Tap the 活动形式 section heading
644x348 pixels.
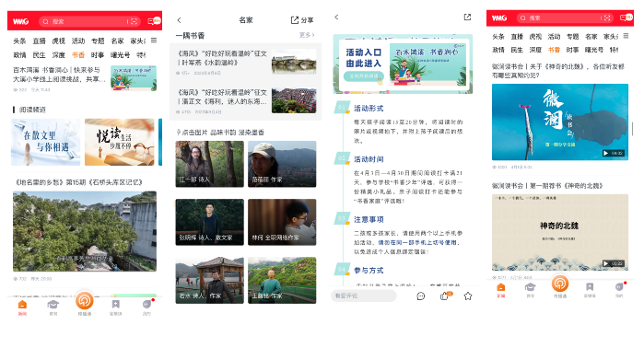(x=369, y=109)
